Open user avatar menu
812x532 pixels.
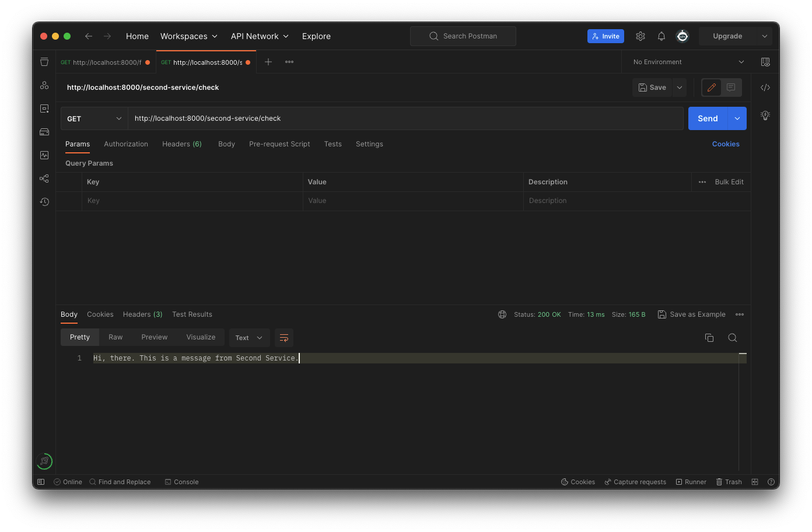point(682,36)
